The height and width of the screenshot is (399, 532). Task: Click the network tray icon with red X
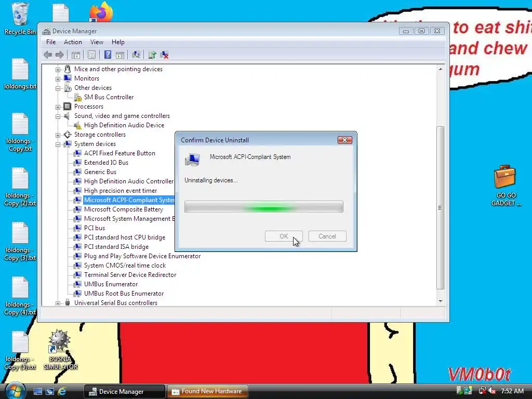(482, 391)
